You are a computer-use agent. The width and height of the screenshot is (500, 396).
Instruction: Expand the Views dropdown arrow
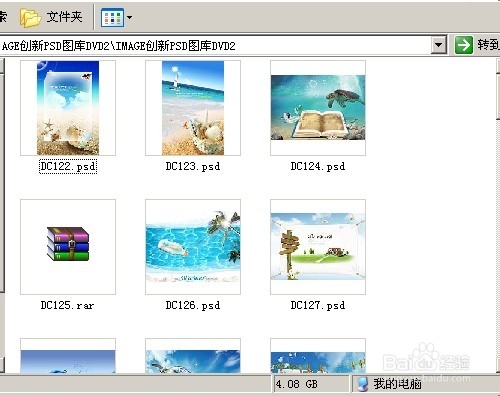129,17
